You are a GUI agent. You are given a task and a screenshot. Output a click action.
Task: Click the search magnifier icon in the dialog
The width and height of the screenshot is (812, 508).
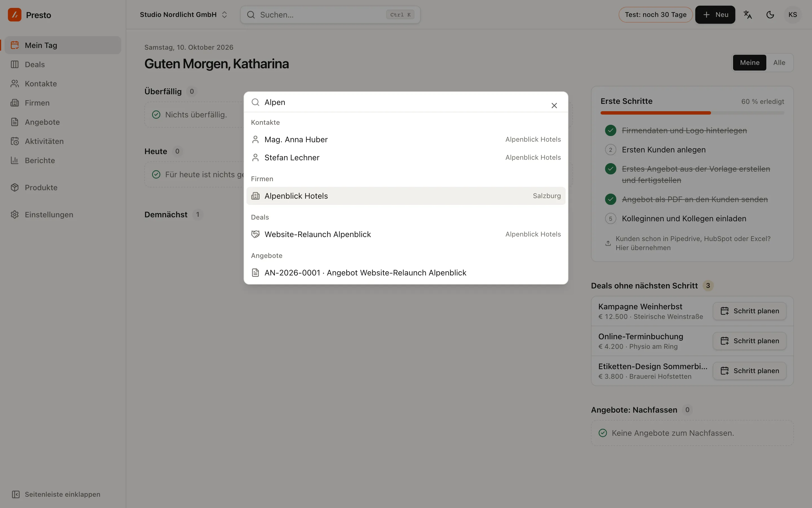pos(255,102)
